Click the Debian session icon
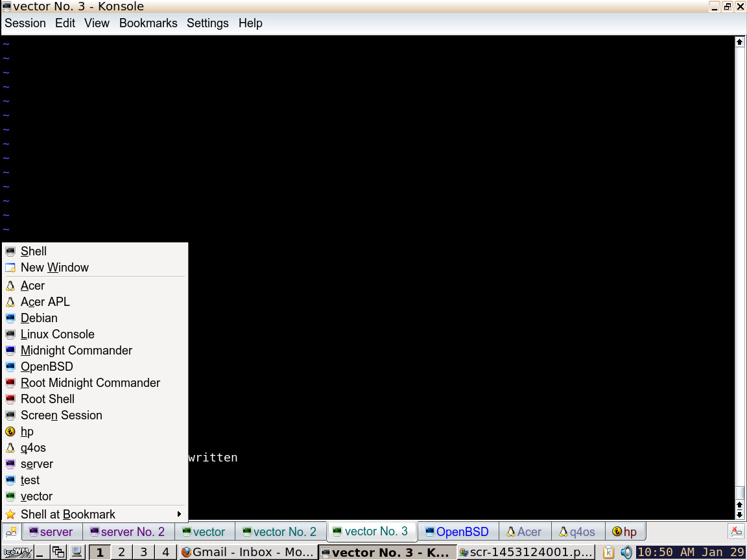Viewport: 747px width, 560px height. tap(10, 318)
